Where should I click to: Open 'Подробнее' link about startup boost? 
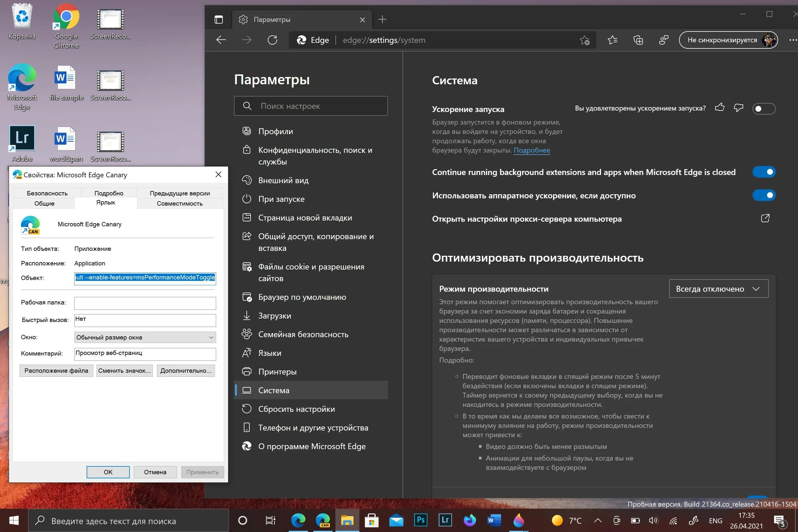(532, 150)
